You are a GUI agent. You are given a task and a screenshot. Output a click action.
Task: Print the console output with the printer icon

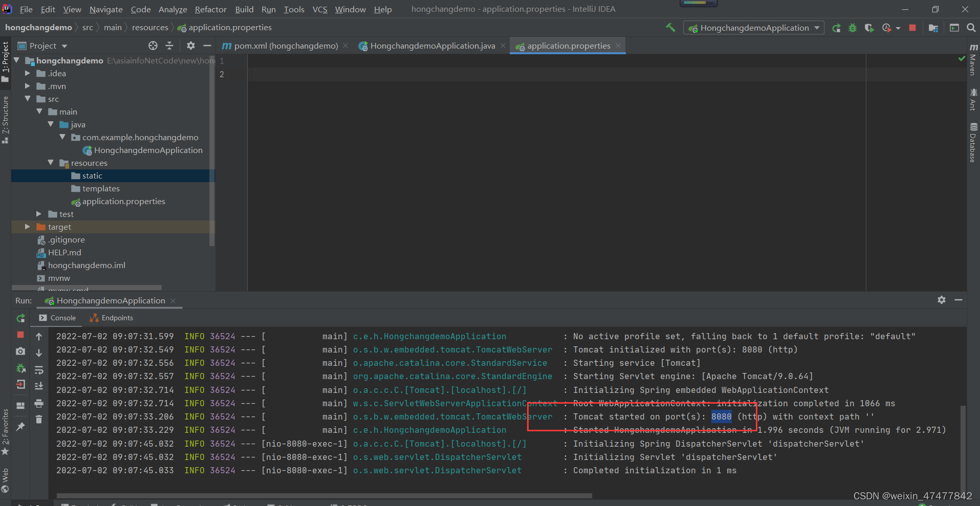click(39, 404)
